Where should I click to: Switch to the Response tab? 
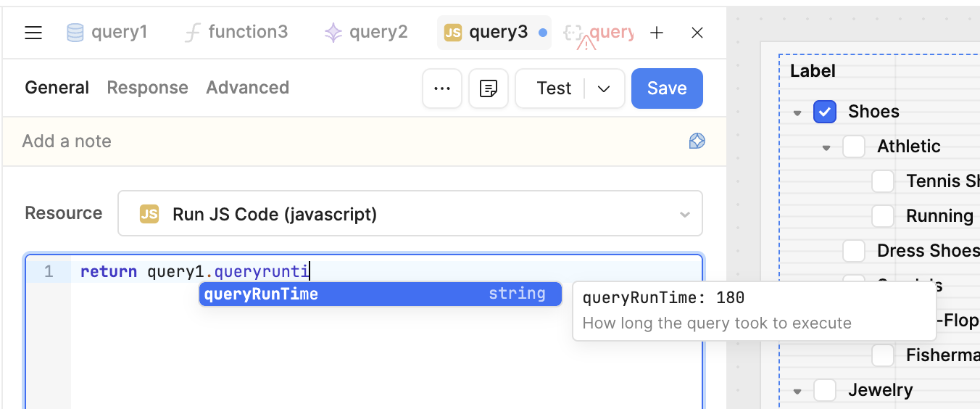[x=147, y=88]
